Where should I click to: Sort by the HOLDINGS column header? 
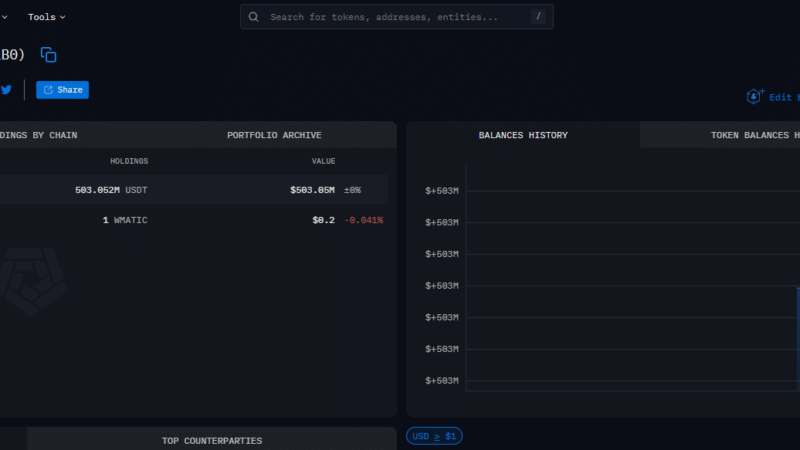129,161
